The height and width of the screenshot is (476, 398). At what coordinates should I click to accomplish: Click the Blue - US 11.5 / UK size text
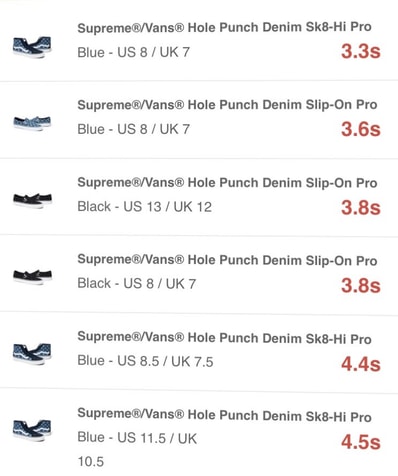pos(137,450)
